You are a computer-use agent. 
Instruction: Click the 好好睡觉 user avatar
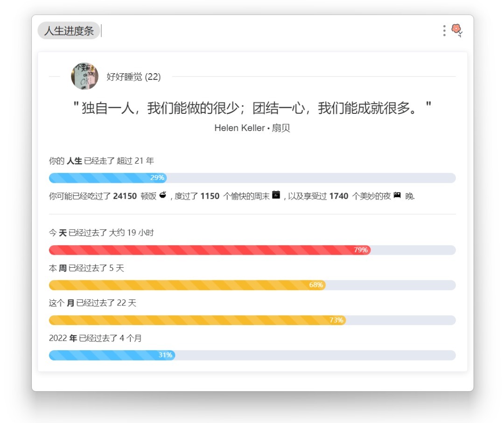click(84, 76)
